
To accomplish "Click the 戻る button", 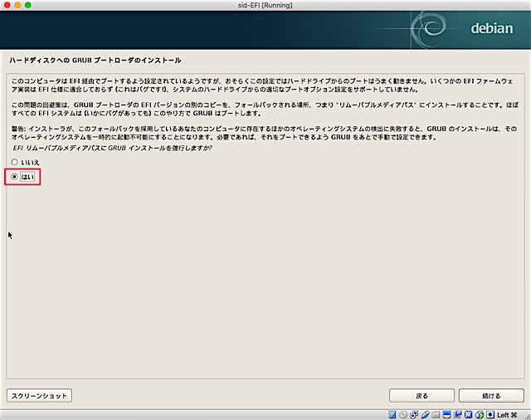I will pos(421,396).
